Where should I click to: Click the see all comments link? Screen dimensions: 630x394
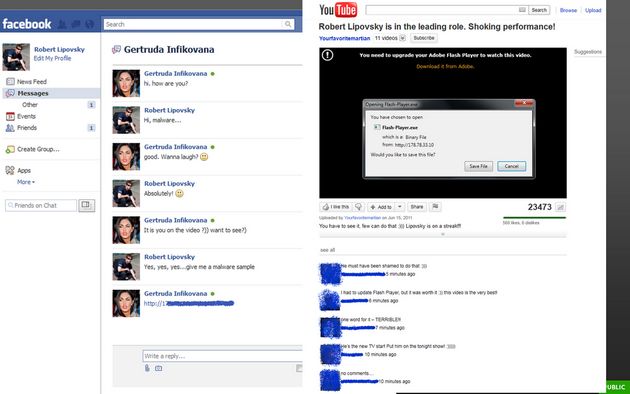(327, 250)
